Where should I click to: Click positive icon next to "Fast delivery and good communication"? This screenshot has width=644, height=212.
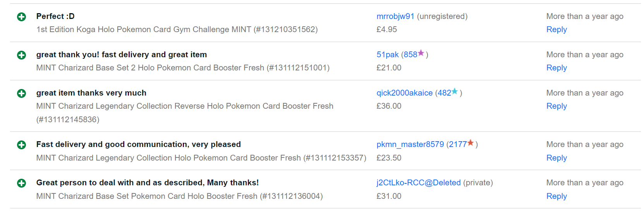click(x=22, y=145)
